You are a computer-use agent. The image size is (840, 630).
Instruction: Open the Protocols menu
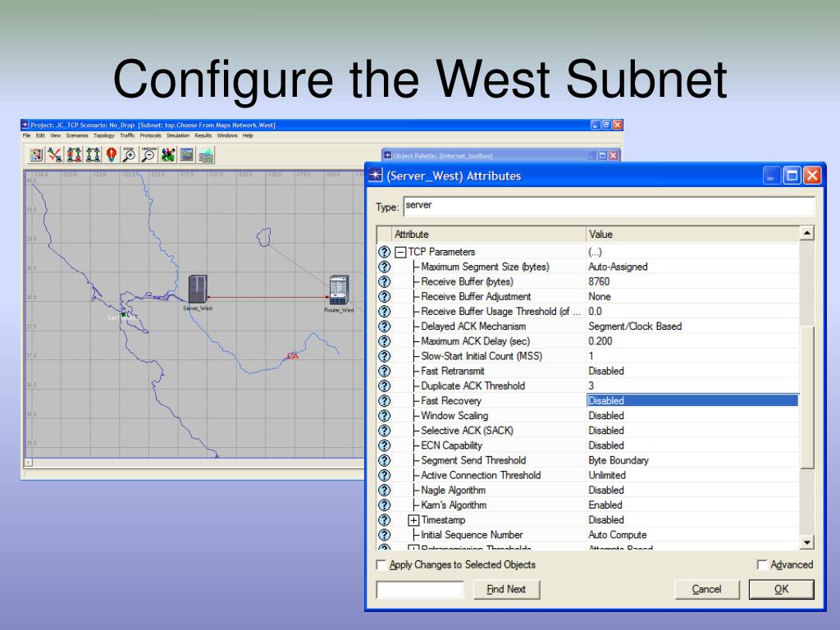coord(151,135)
